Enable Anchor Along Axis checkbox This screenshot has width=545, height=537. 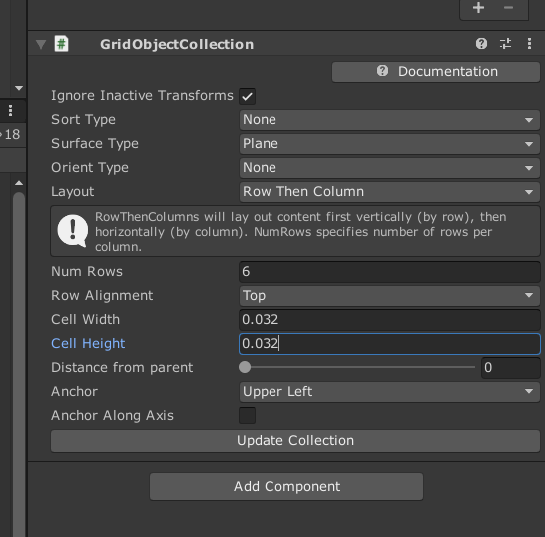point(247,415)
